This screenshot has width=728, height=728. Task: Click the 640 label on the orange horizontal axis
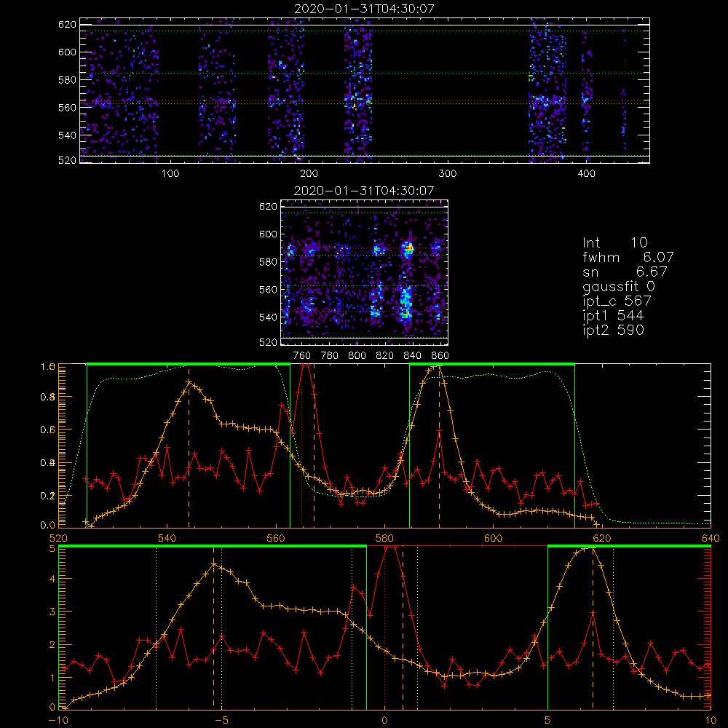coord(711,538)
